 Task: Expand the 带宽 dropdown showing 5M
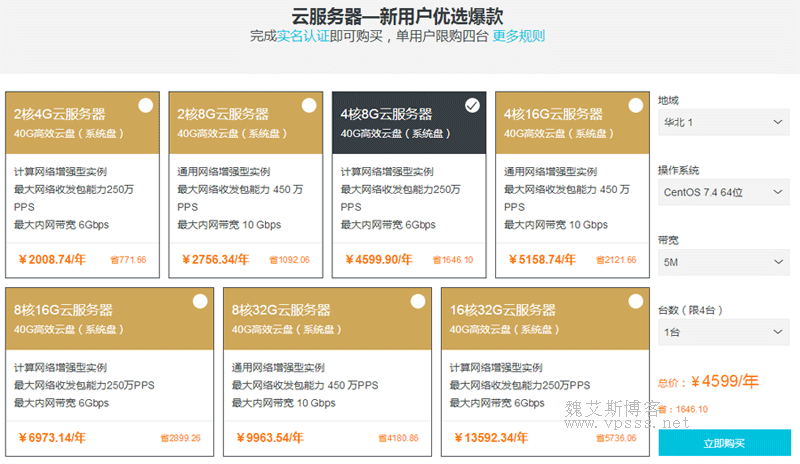tap(723, 262)
